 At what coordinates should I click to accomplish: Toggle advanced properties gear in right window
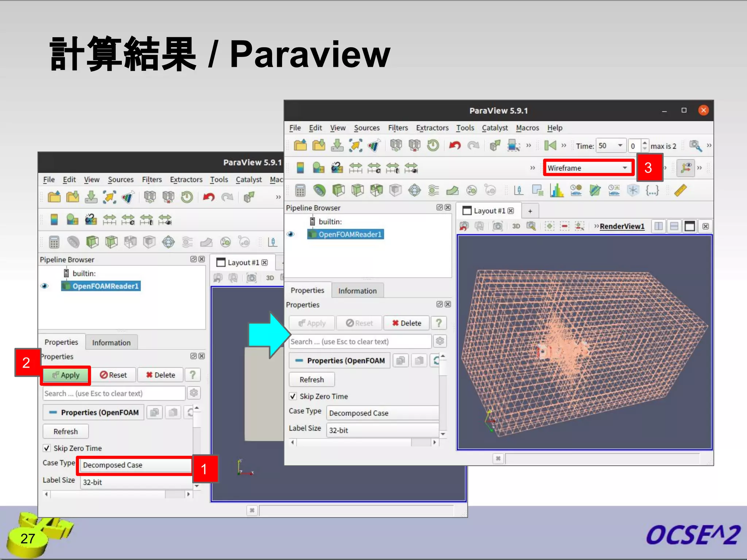pyautogui.click(x=440, y=341)
